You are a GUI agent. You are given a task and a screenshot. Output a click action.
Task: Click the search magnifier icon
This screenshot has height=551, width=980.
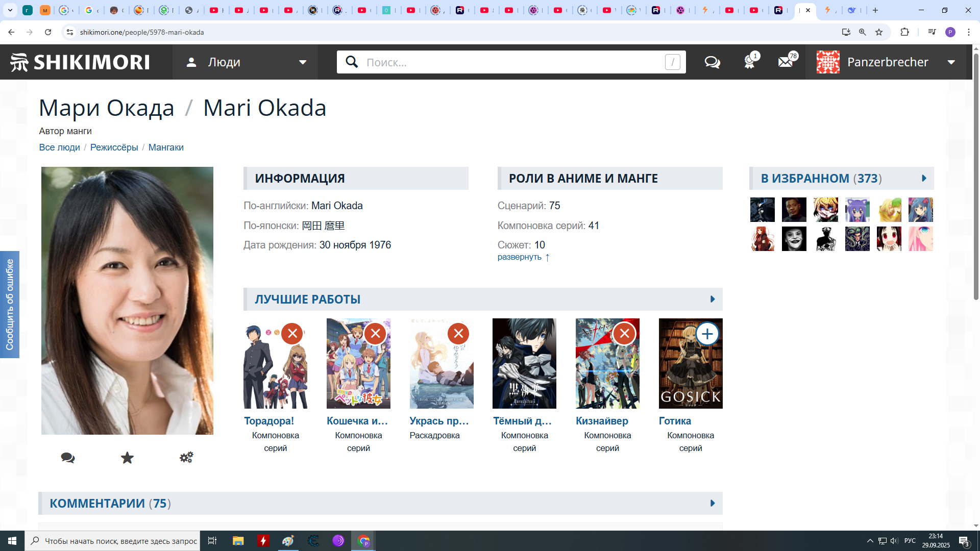click(352, 62)
